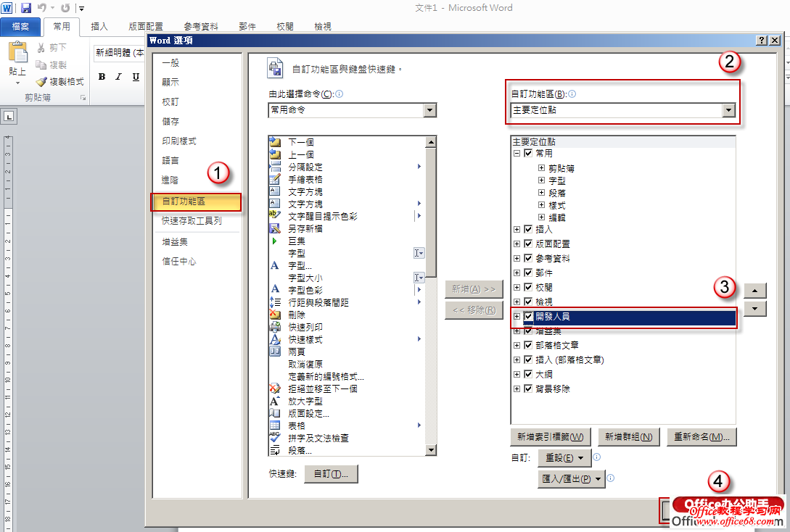Click the Copy icon in clipboard group
The width and height of the screenshot is (790, 532).
[41, 65]
